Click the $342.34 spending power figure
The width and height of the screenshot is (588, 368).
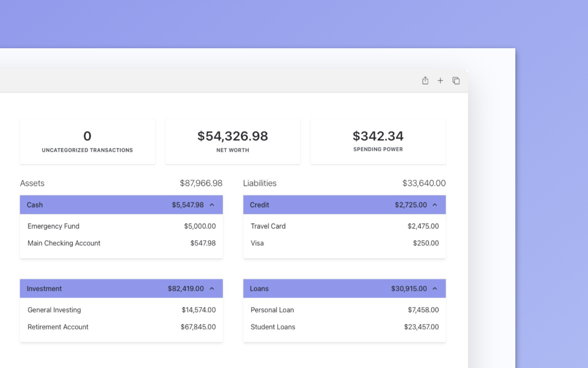378,136
